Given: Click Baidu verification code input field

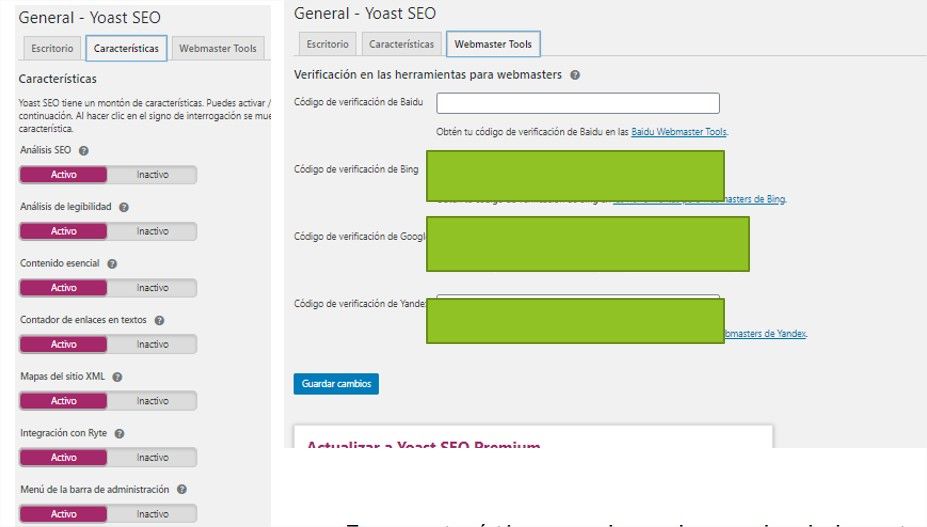Looking at the screenshot, I should 578,103.
